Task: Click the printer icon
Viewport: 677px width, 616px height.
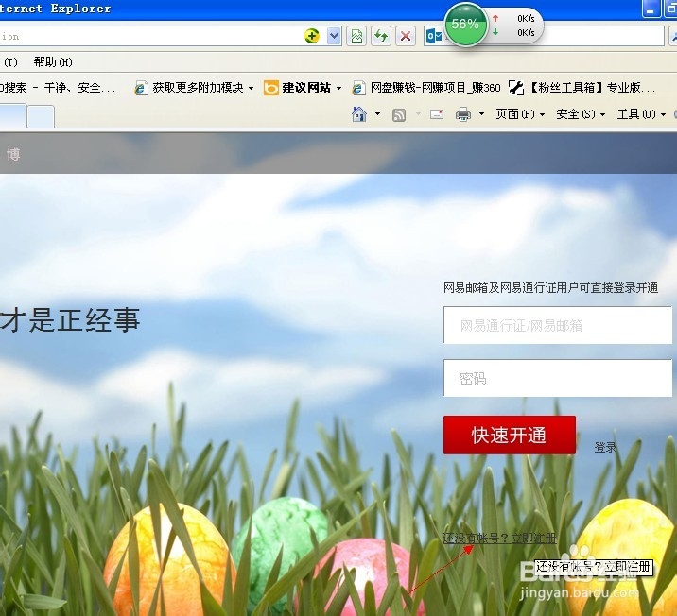Action: tap(463, 114)
